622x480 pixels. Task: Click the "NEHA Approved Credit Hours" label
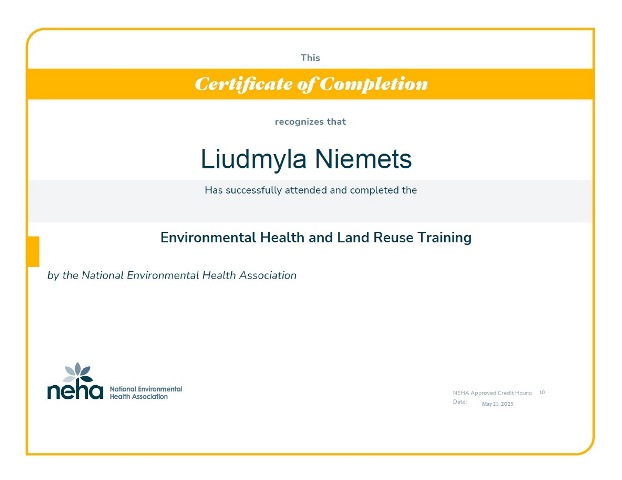pyautogui.click(x=492, y=393)
